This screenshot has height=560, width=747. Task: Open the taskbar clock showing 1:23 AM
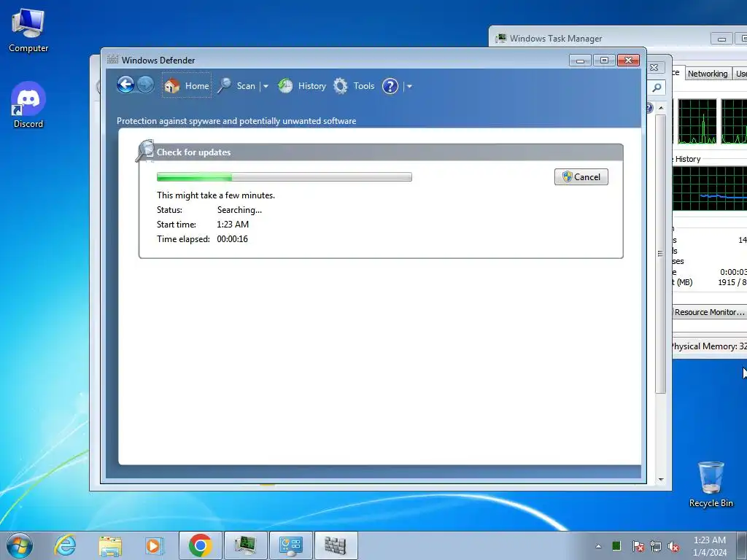coord(710,546)
